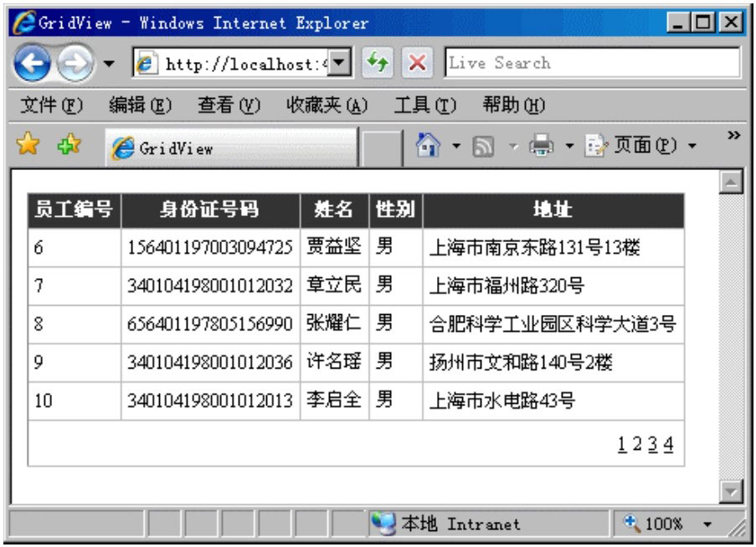This screenshot has width=756, height=547.
Task: Click address 上海市南京东路131号13楼
Action: pos(534,247)
